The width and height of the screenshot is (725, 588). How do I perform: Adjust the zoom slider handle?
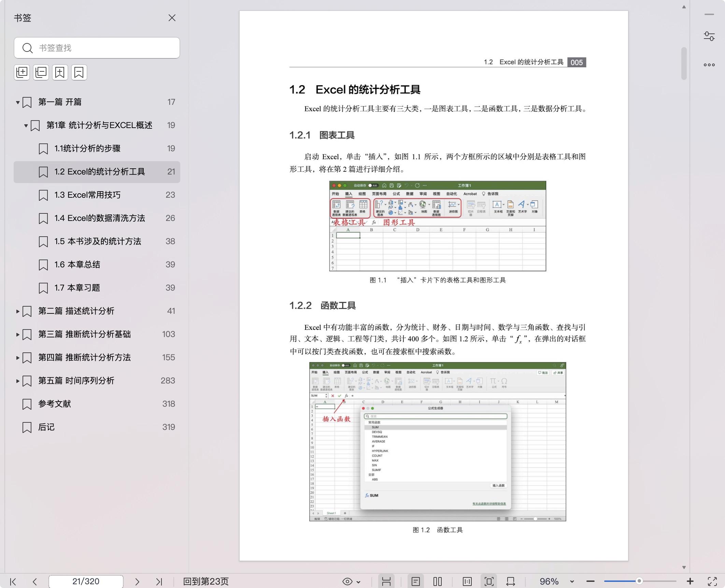pos(639,581)
